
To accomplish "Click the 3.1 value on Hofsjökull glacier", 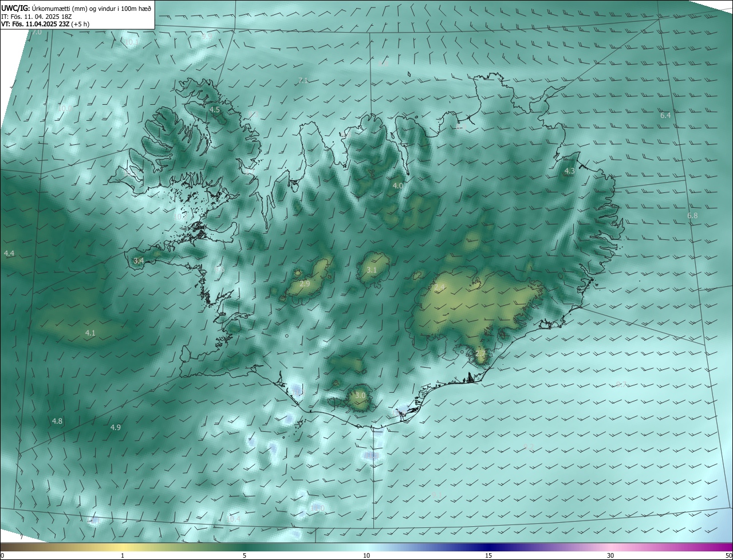I will tap(372, 270).
